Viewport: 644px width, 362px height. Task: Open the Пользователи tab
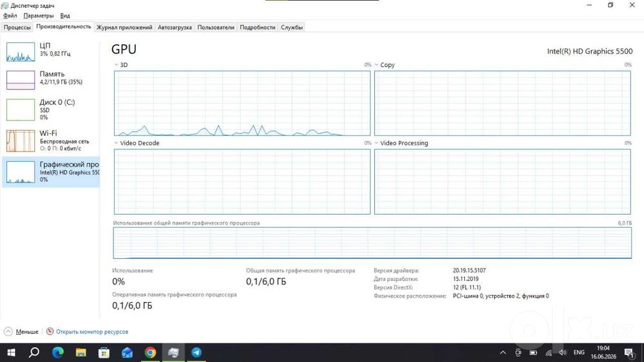pyautogui.click(x=216, y=27)
